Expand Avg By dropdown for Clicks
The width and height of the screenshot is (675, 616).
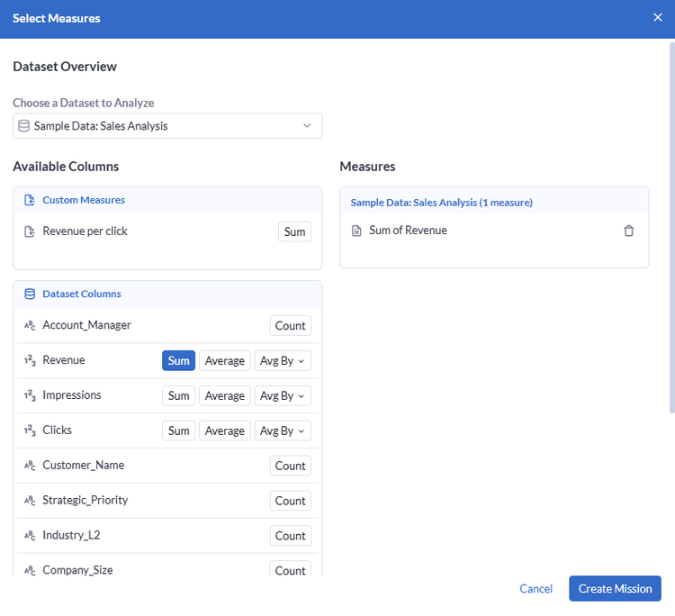[x=282, y=431]
